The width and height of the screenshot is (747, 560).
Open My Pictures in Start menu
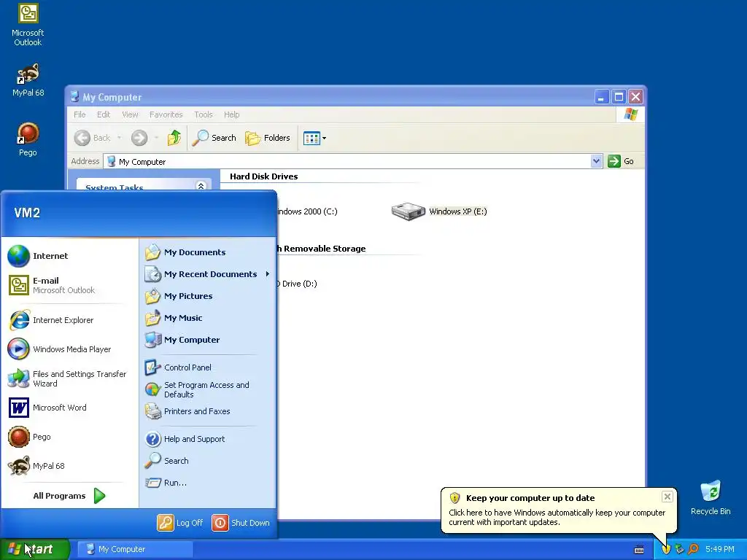(208, 296)
